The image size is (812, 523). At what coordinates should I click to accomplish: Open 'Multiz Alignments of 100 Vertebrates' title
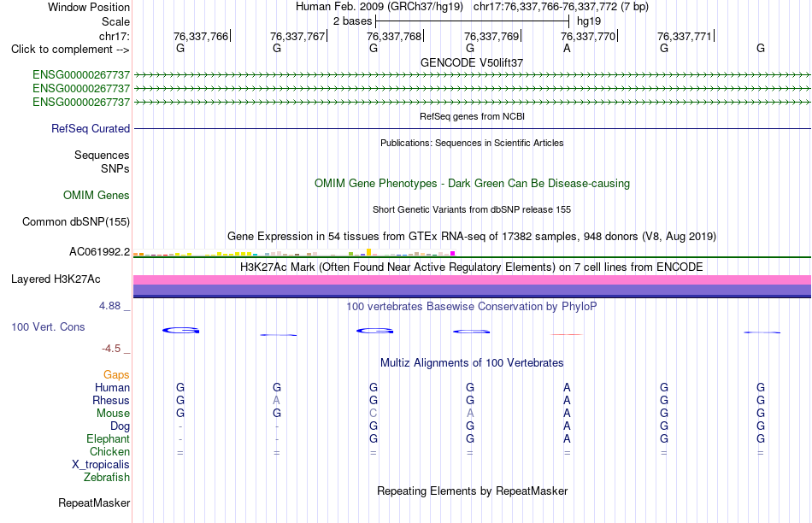[472, 363]
